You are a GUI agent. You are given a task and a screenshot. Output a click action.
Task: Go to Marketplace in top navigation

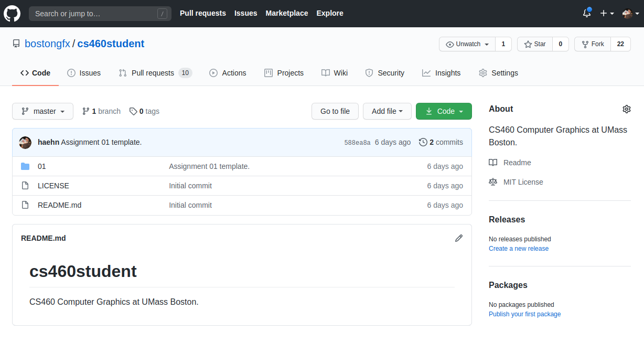point(287,13)
